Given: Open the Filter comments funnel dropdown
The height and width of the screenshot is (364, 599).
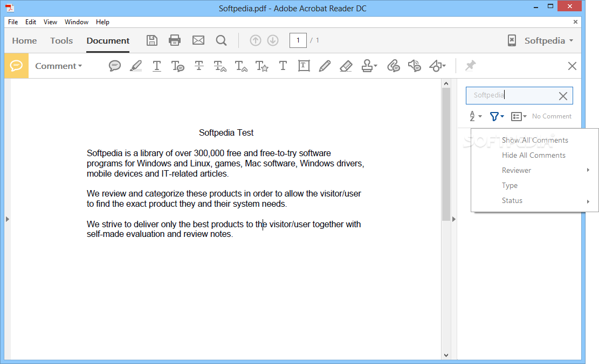Looking at the screenshot, I should click(497, 116).
